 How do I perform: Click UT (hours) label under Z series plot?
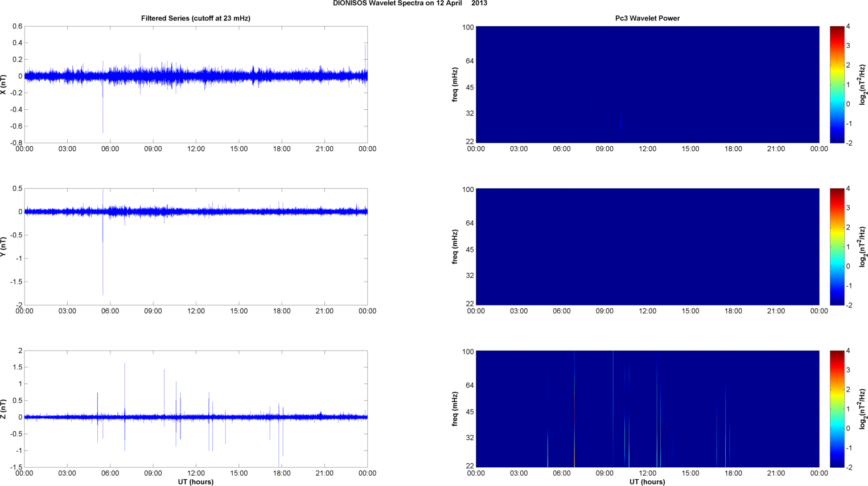pyautogui.click(x=196, y=481)
